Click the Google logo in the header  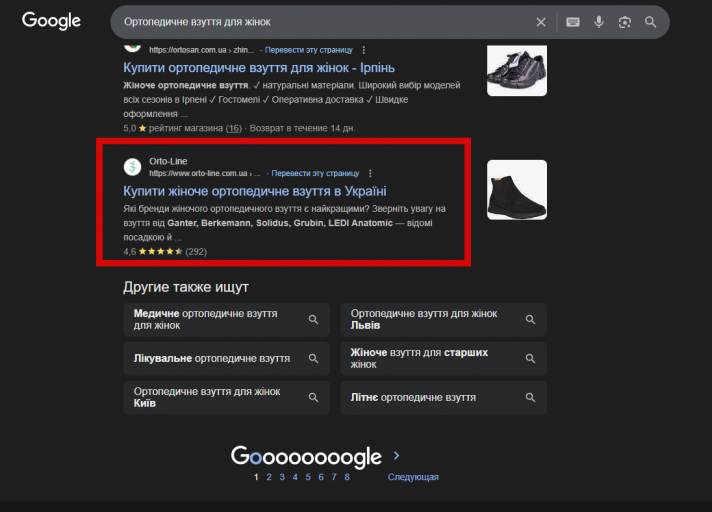[51, 21]
